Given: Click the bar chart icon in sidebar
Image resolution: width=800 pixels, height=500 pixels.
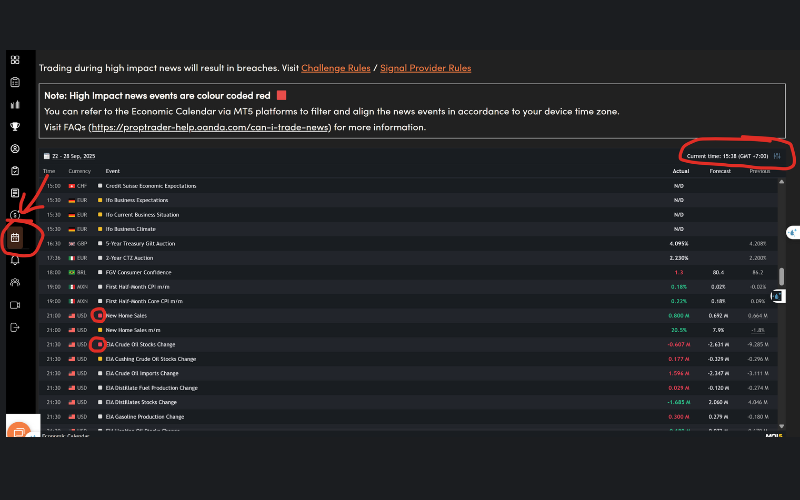Looking at the screenshot, I should point(15,103).
